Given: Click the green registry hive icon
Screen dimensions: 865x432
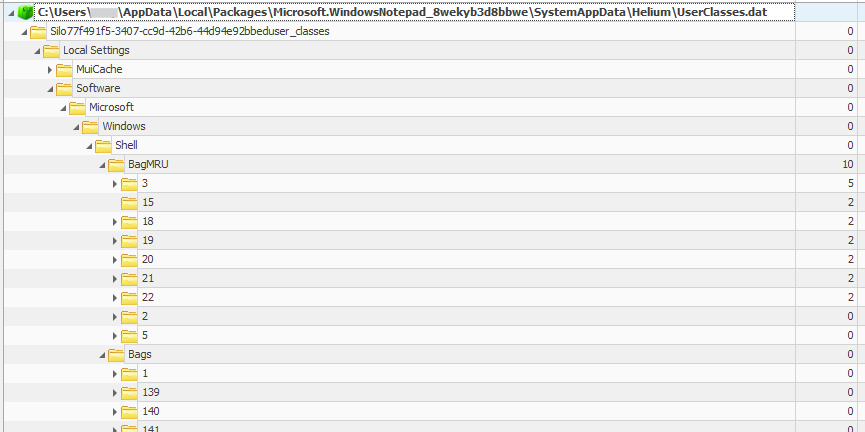Looking at the screenshot, I should (26, 11).
